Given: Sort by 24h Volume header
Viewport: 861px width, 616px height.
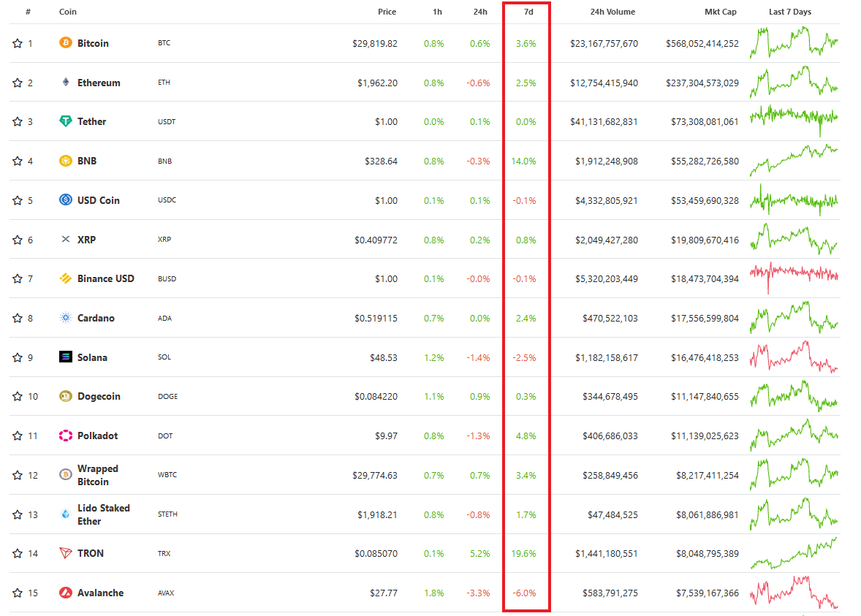Looking at the screenshot, I should click(612, 12).
